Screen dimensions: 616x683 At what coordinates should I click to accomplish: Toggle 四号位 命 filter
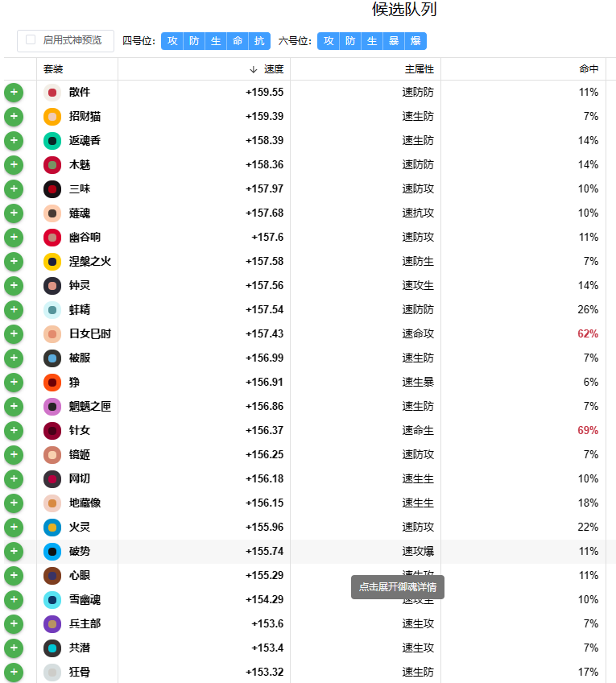238,41
